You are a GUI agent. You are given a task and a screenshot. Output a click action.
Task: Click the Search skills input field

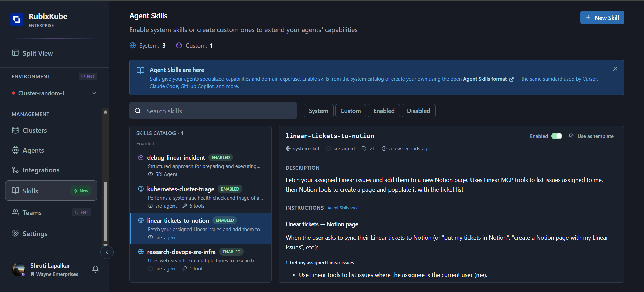point(213,111)
